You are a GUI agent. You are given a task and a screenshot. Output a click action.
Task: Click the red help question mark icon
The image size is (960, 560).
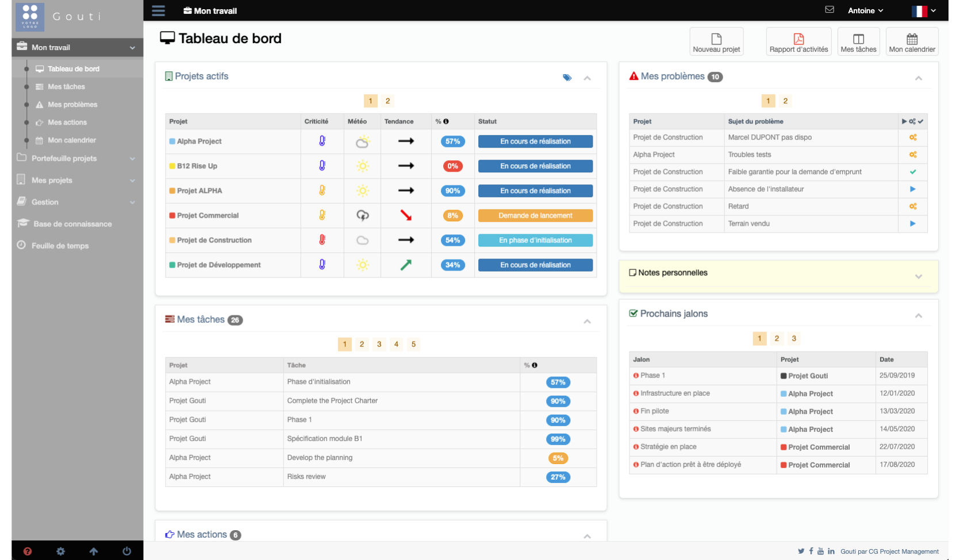point(27,551)
